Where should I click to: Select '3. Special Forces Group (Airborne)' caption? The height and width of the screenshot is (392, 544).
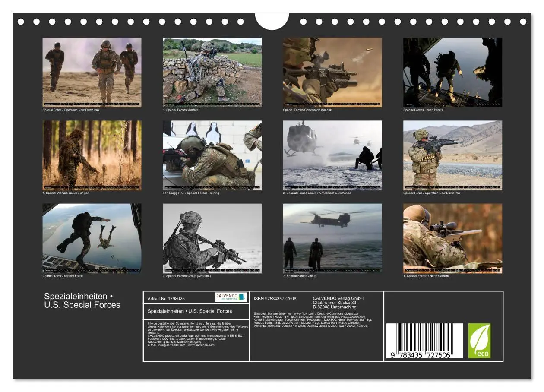pyautogui.click(x=187, y=276)
